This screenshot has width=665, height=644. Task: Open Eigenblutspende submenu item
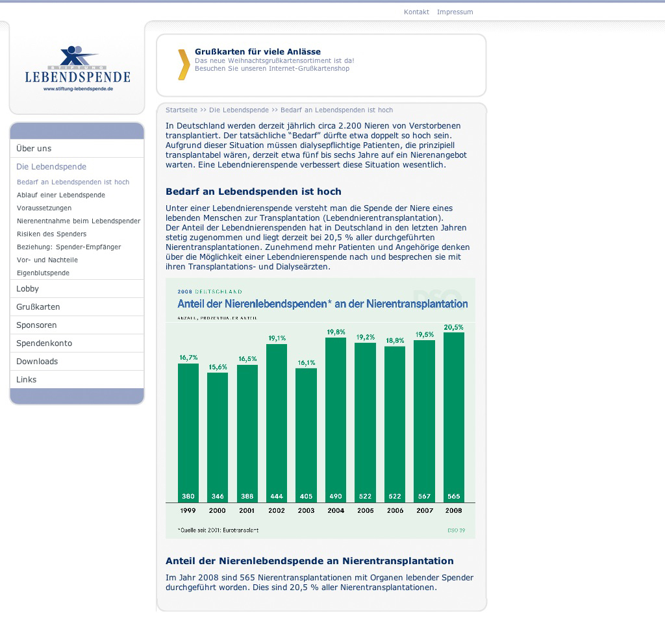pyautogui.click(x=43, y=273)
